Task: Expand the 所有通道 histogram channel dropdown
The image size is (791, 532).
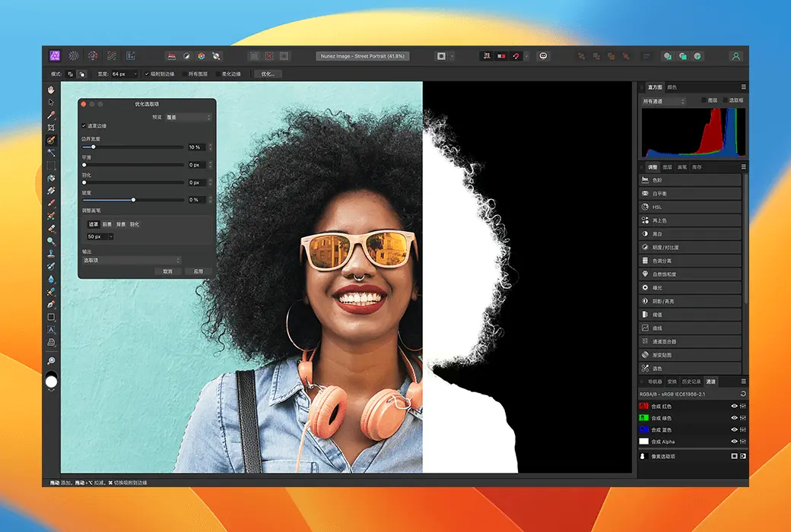Action: click(663, 100)
